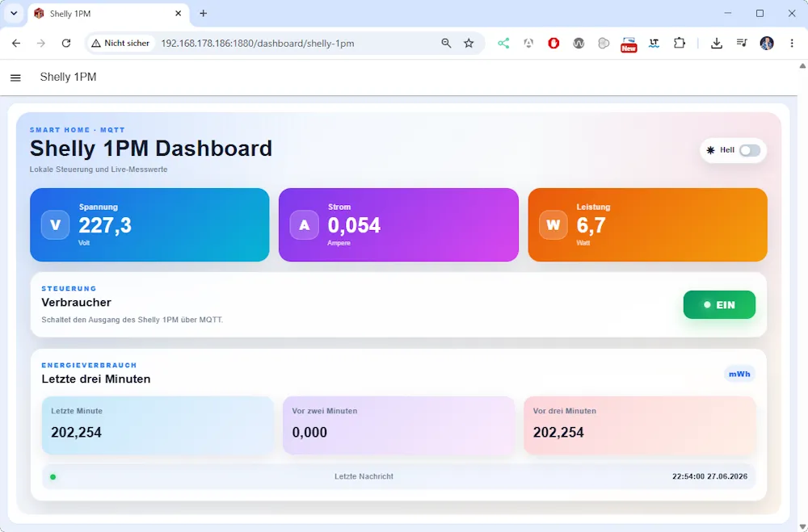Open the extensions puzzle-piece menu
The image size is (808, 532).
point(680,44)
